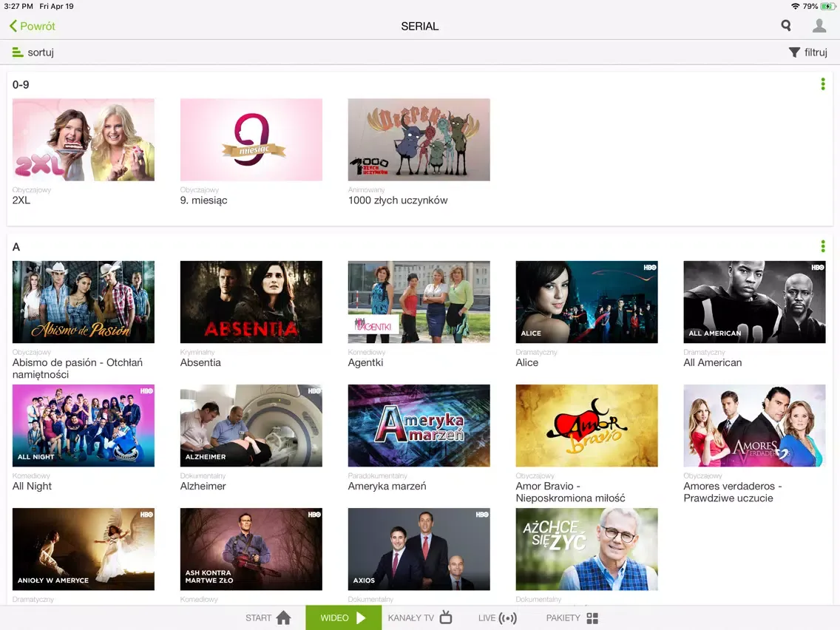The image size is (840, 630).
Task: Open the Agentki series thumbnail
Action: pyautogui.click(x=419, y=302)
